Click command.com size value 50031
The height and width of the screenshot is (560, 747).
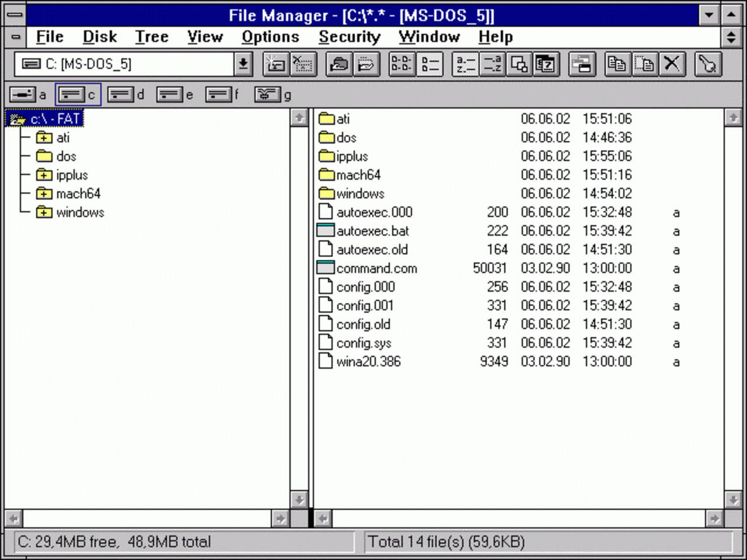[490, 268]
